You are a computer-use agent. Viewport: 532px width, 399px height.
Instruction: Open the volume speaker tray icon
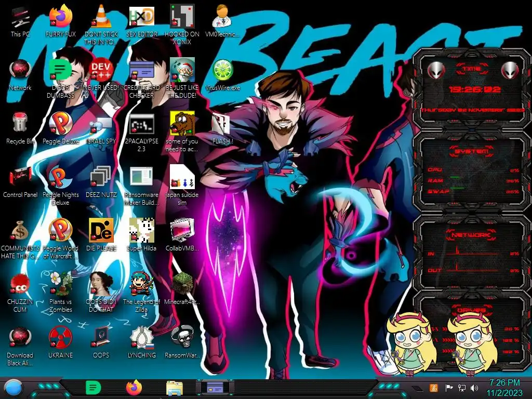pos(474,388)
